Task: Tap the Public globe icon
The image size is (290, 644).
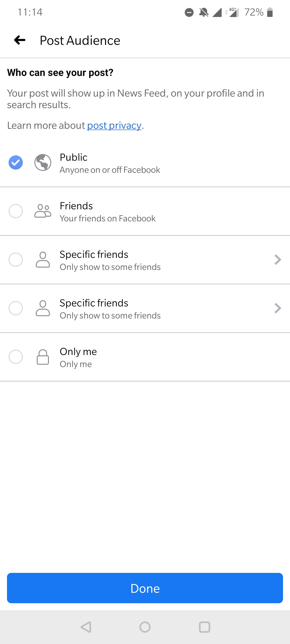Action: click(x=43, y=163)
